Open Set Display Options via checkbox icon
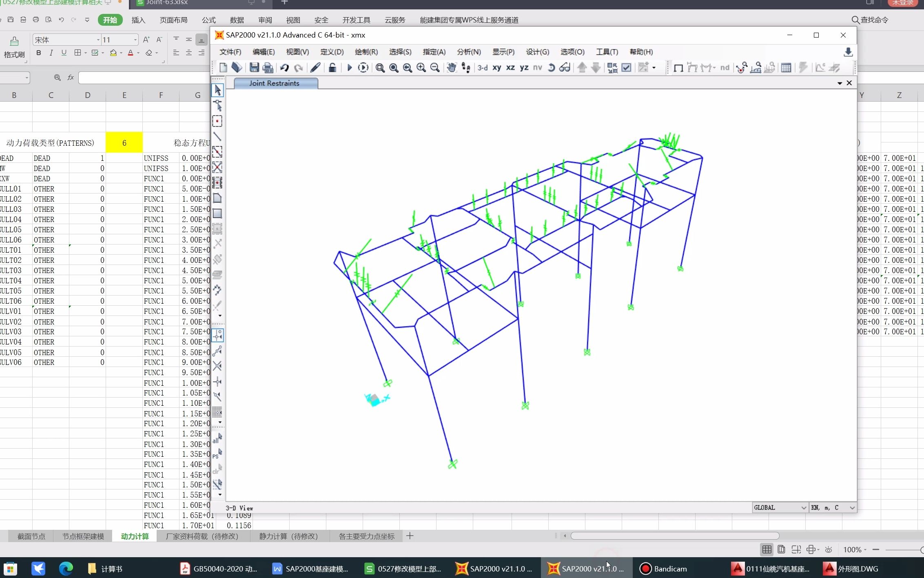Viewport: 924px width, 578px height. pos(627,67)
